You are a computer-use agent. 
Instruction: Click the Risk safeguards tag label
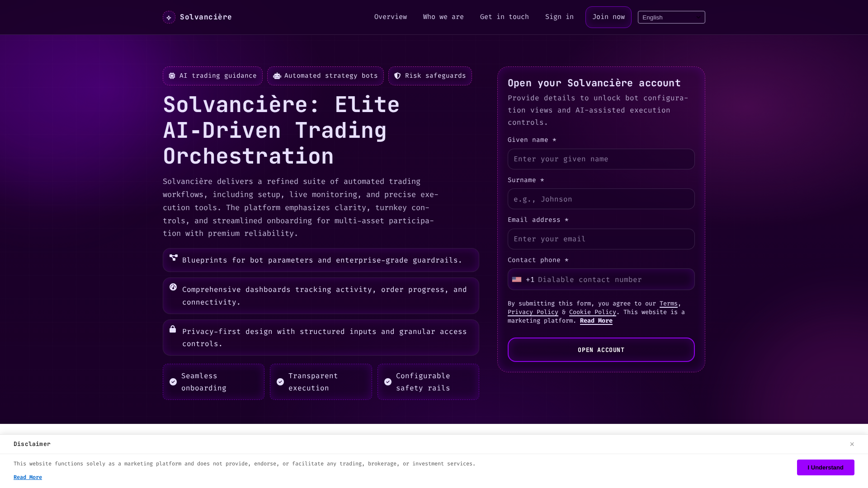pyautogui.click(x=435, y=76)
